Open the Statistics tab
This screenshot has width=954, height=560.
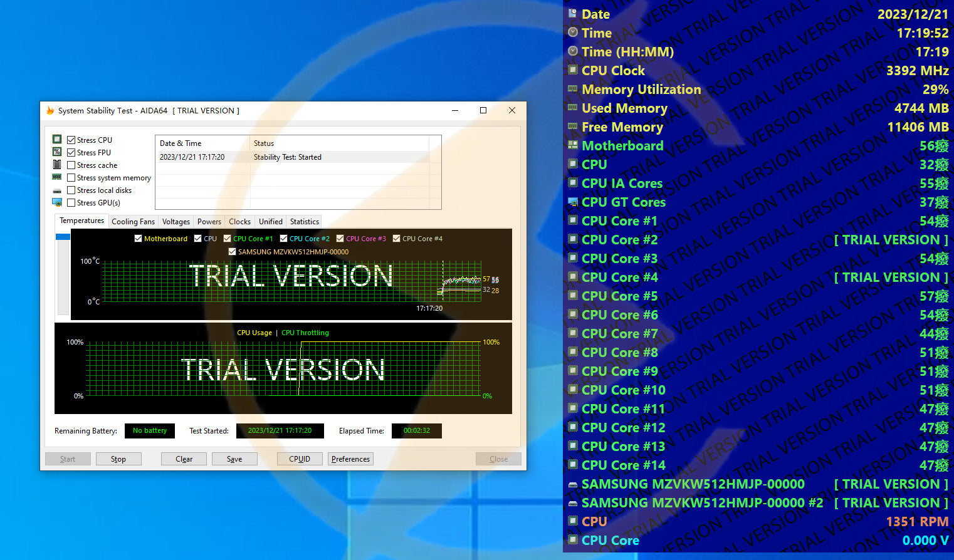(x=304, y=222)
